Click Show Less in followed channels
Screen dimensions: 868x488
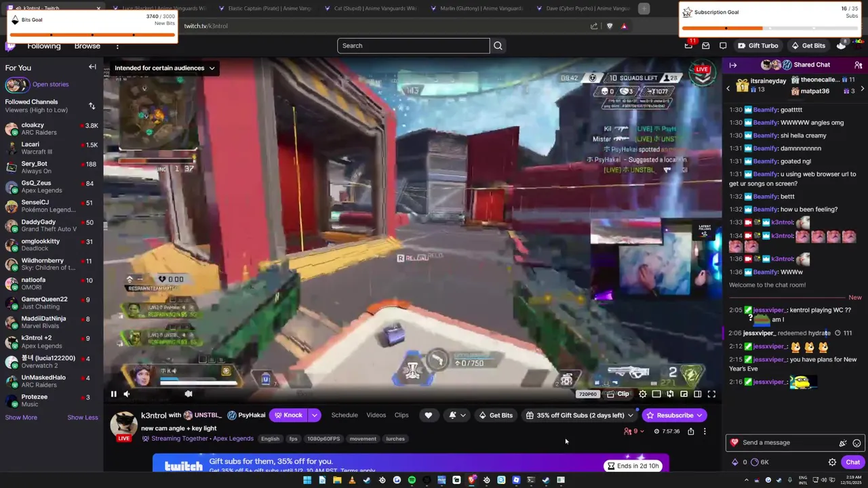click(x=83, y=418)
